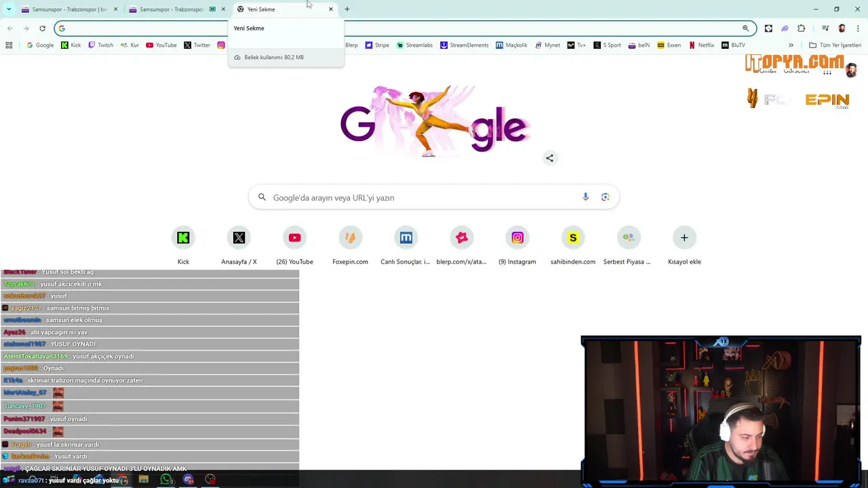Open the BluTV bookmark
The height and width of the screenshot is (488, 868).
[x=733, y=45]
